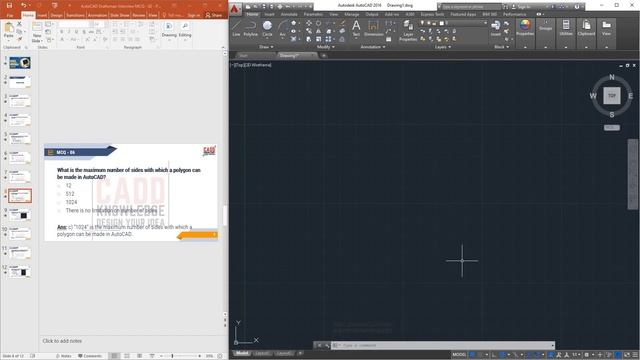Viewport: 640px width, 360px height.
Task: Open Layer Properties manager
Action: (x=408, y=31)
